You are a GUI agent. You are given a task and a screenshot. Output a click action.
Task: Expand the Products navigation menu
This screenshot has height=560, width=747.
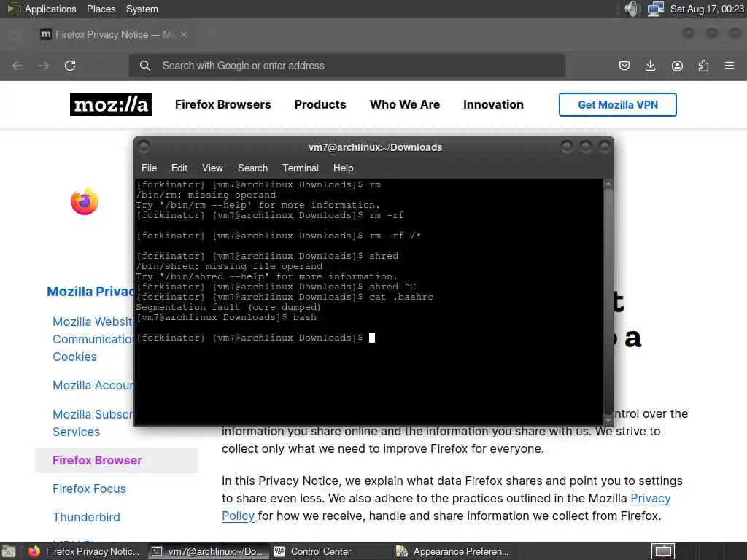(320, 104)
